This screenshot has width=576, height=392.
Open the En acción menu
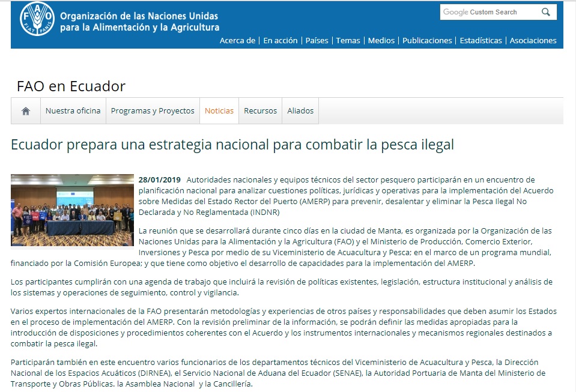(x=280, y=41)
